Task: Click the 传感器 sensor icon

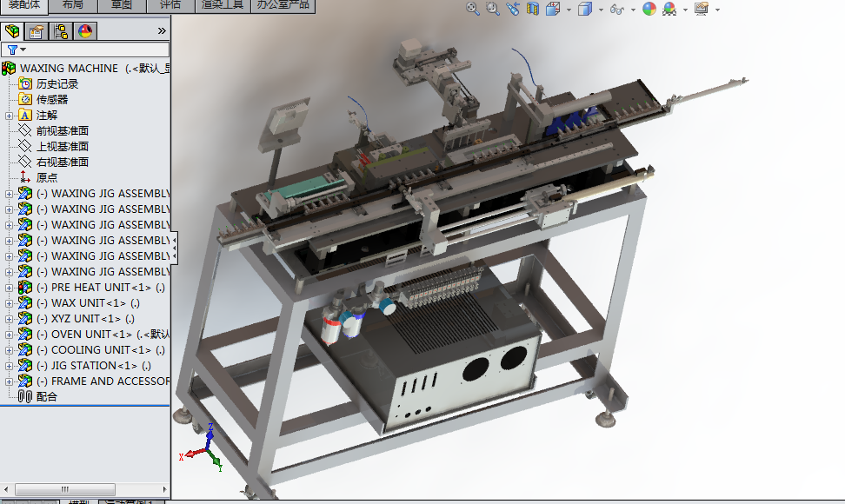Action: point(25,99)
